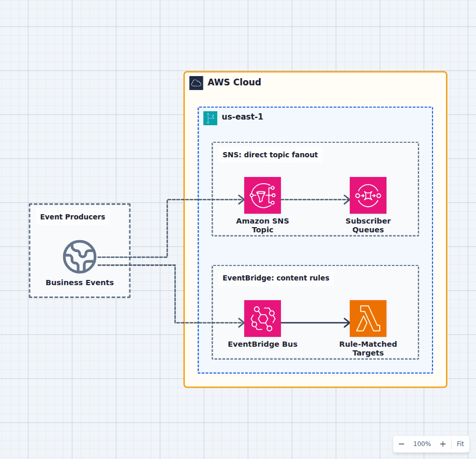Select the arrow from SNS Topic to Subscriber Queues
Viewport: 476px width, 459px height.
(x=315, y=200)
